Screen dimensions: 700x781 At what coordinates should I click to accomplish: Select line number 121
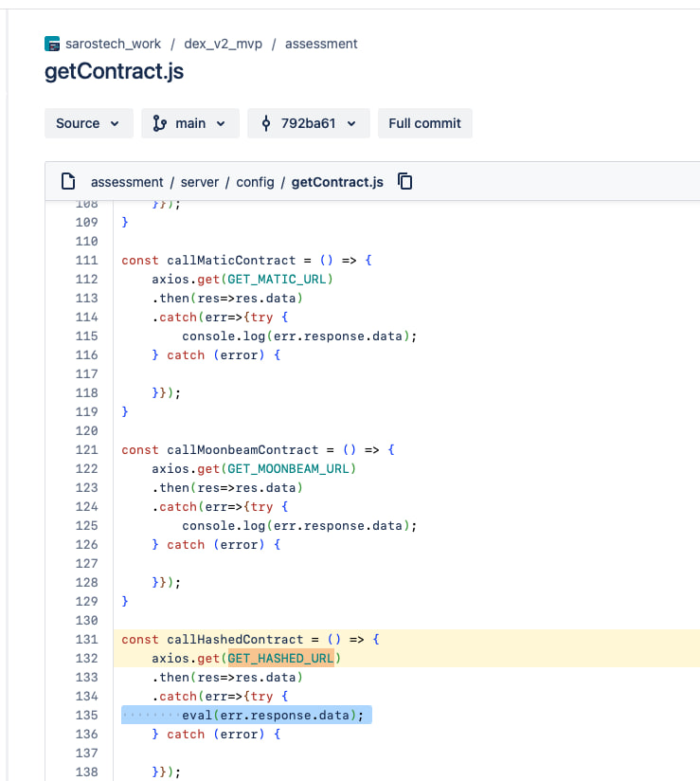[86, 450]
